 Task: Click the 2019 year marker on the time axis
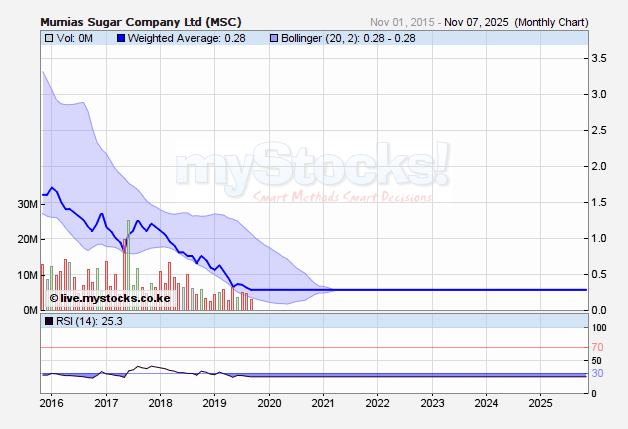click(x=214, y=403)
